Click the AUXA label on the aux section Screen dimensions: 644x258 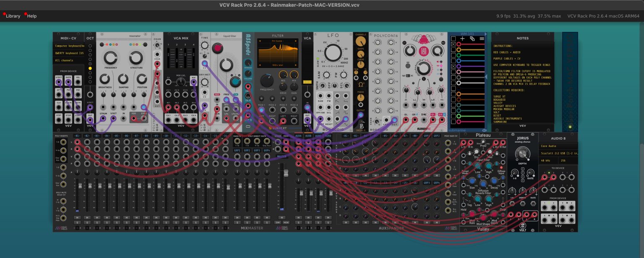tap(299, 136)
